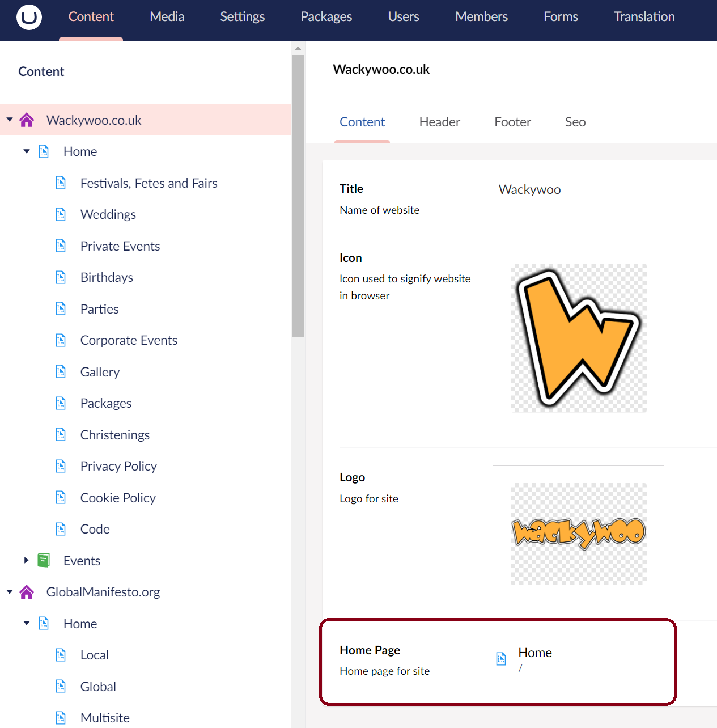Click the GlobalManifesto.org home icon

tap(27, 592)
